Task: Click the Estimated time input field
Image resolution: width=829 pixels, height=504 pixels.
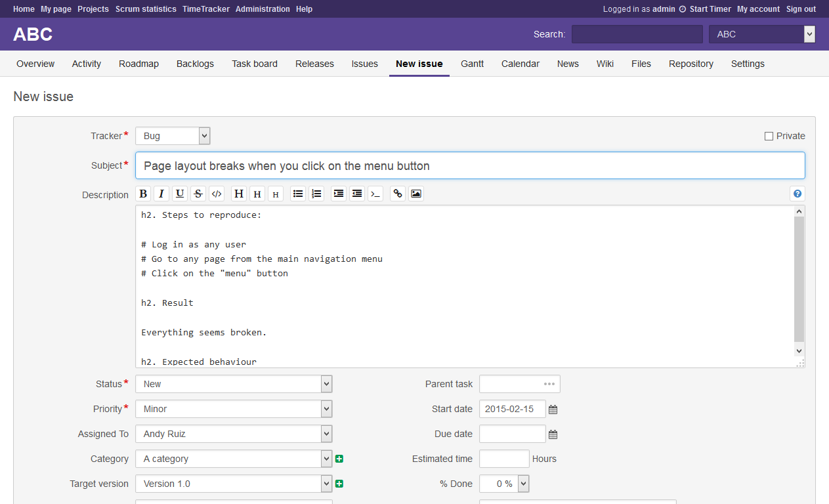Action: point(504,459)
